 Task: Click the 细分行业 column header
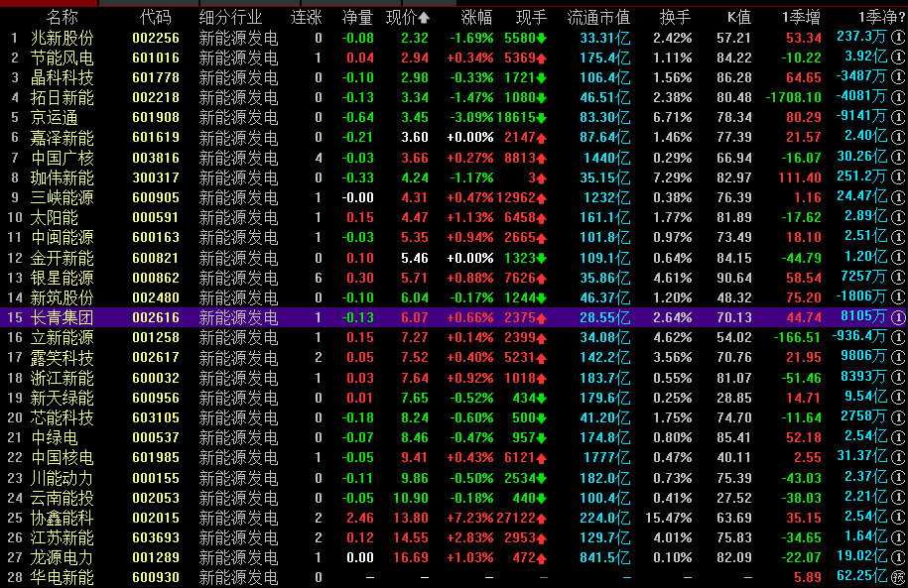(x=230, y=18)
